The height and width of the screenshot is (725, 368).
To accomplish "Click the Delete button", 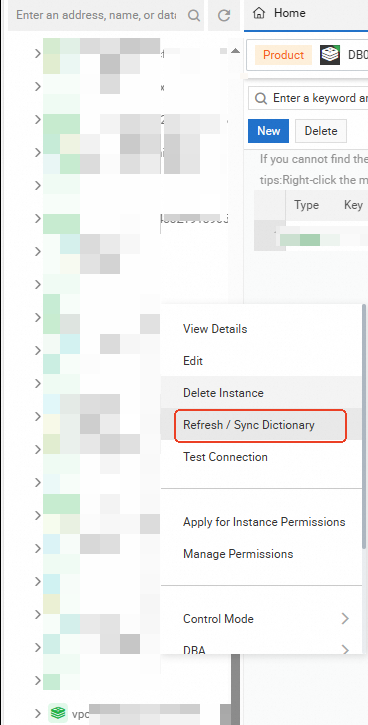I will point(321,131).
